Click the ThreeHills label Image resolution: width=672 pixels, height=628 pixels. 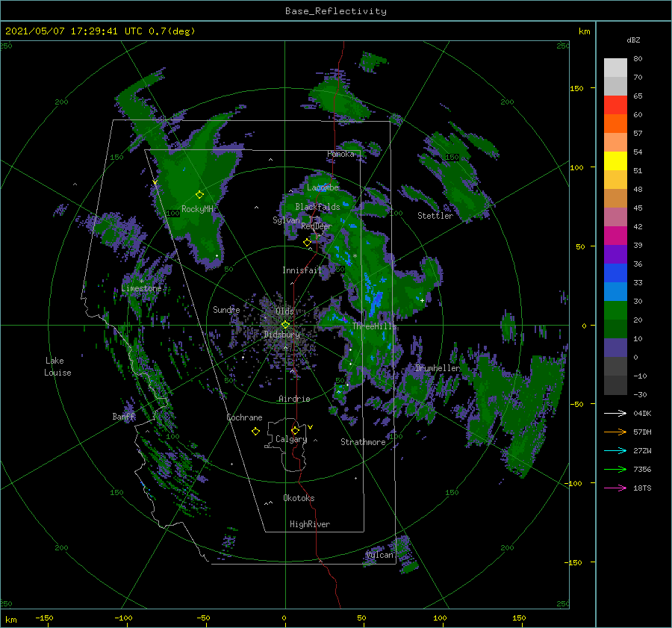375,326
